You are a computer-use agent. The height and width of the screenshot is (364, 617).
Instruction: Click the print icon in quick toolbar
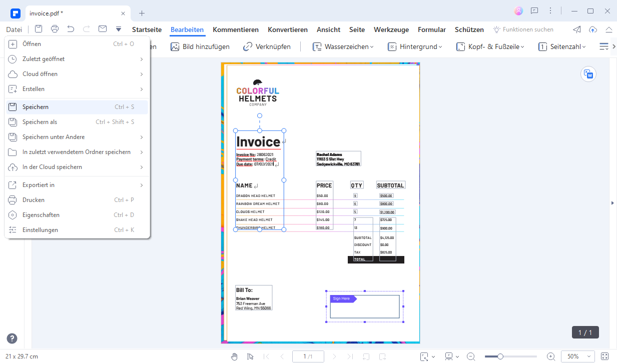[55, 29]
